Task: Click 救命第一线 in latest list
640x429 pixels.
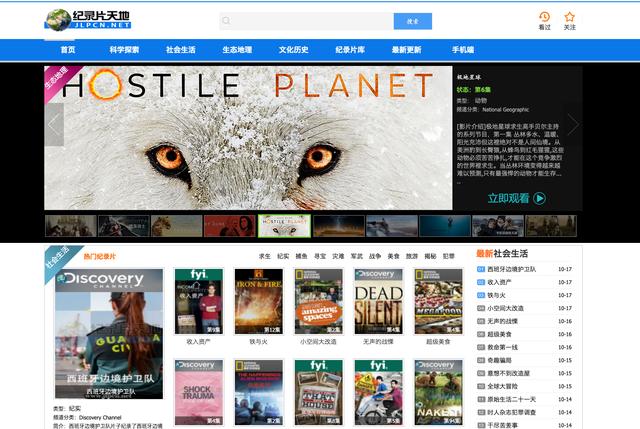Action: (502, 347)
